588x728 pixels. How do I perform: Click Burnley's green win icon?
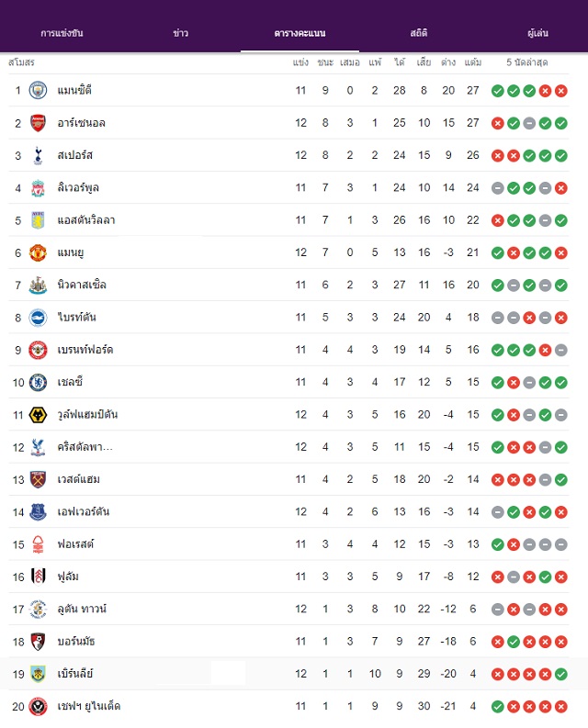click(561, 674)
